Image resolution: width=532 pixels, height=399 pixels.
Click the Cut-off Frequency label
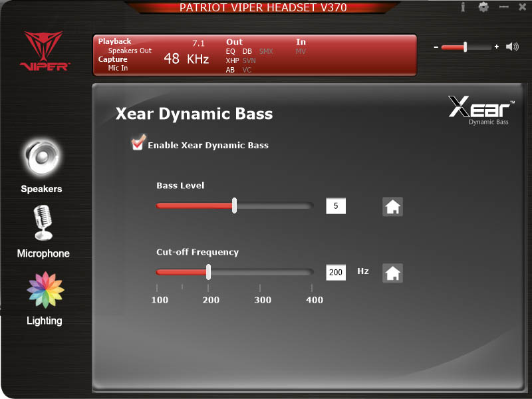tap(198, 252)
